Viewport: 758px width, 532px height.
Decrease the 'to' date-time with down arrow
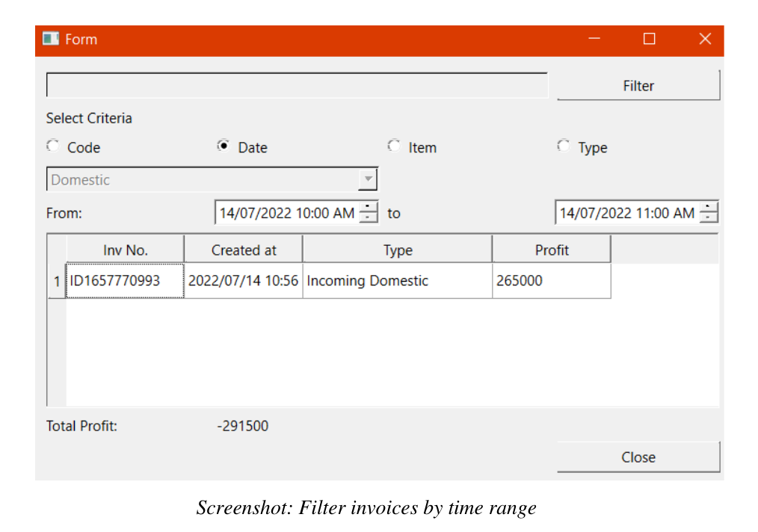(709, 218)
